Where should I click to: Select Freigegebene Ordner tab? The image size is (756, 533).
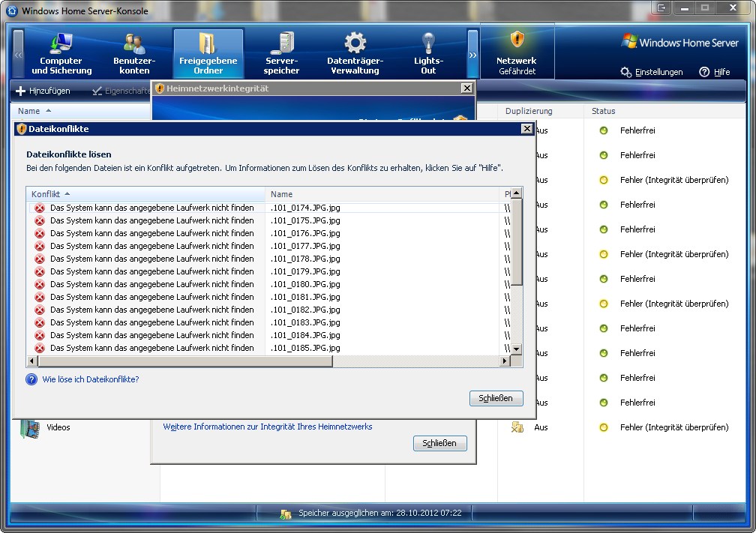(208, 54)
